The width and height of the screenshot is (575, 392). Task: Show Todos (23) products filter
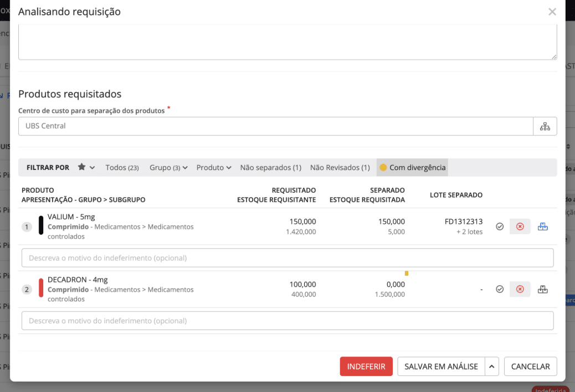(x=122, y=167)
